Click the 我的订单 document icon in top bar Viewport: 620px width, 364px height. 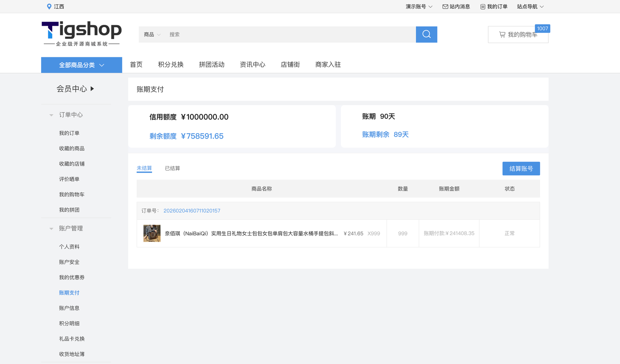pyautogui.click(x=482, y=6)
